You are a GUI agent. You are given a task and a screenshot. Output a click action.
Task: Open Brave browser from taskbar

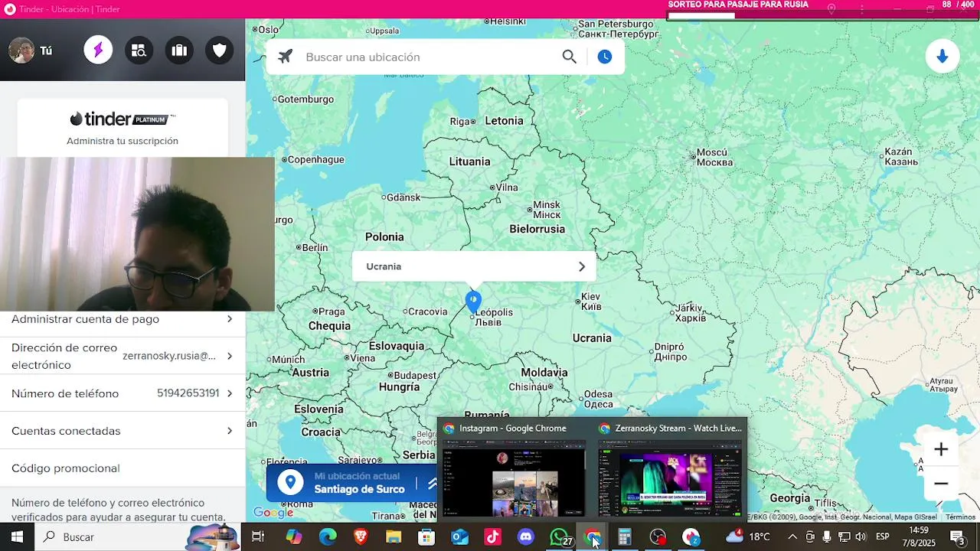click(x=361, y=537)
